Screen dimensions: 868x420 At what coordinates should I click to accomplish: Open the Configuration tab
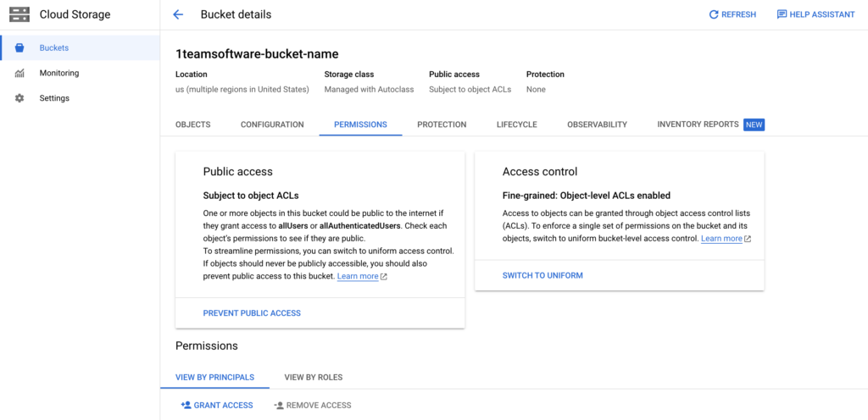(x=272, y=124)
